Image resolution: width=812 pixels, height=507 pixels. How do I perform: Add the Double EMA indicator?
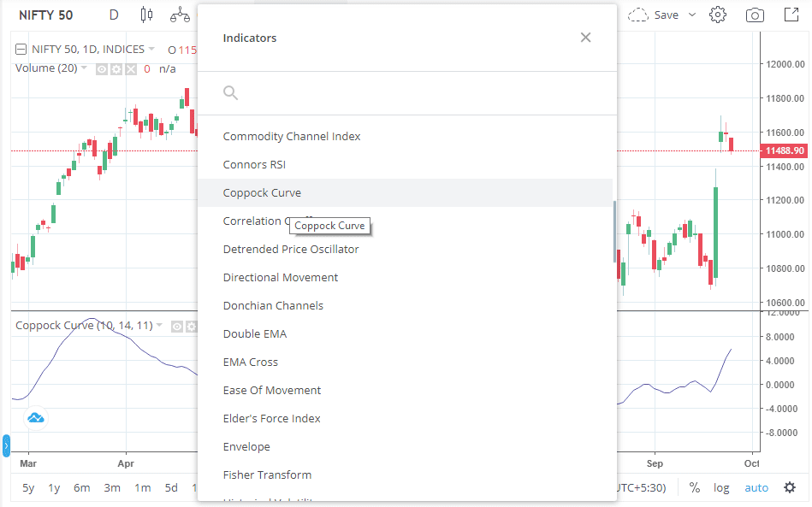click(405, 333)
